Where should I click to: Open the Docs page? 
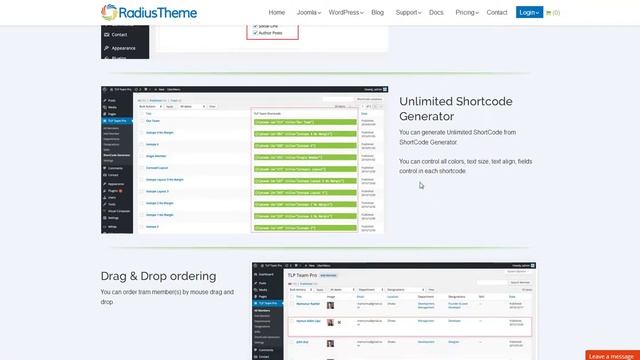436,13
